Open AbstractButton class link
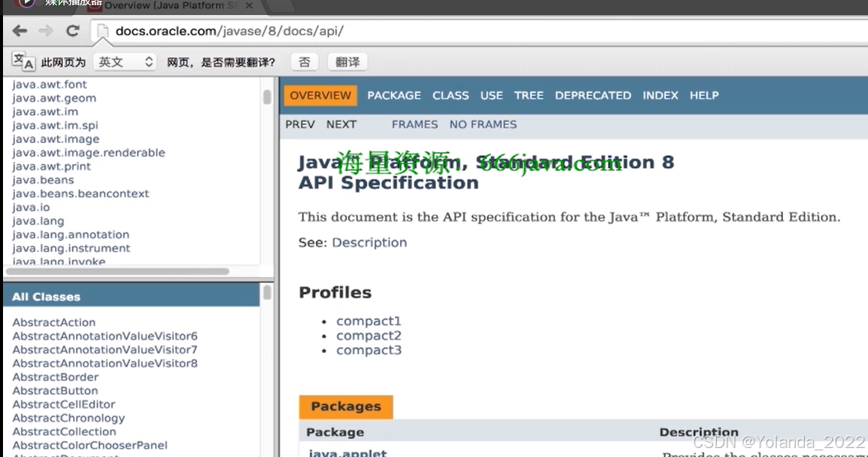This screenshot has width=868, height=457. point(55,391)
